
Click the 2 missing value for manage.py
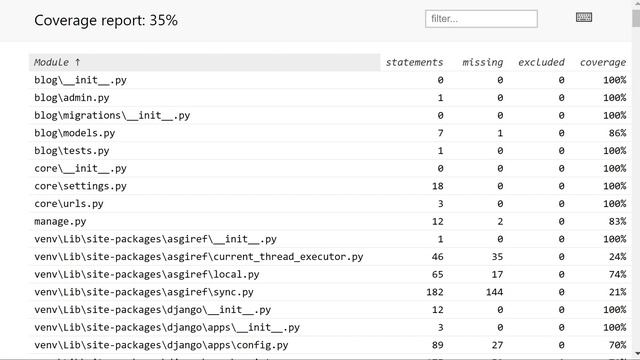pos(500,221)
